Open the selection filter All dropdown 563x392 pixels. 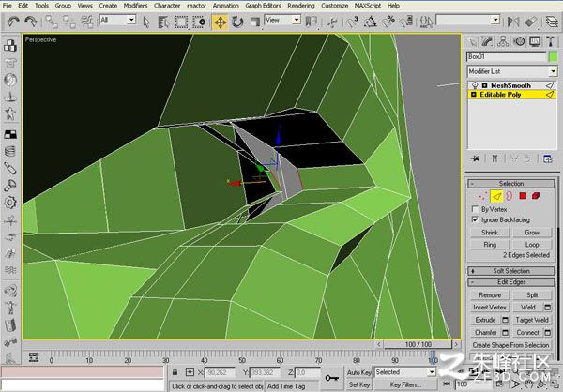(131, 20)
